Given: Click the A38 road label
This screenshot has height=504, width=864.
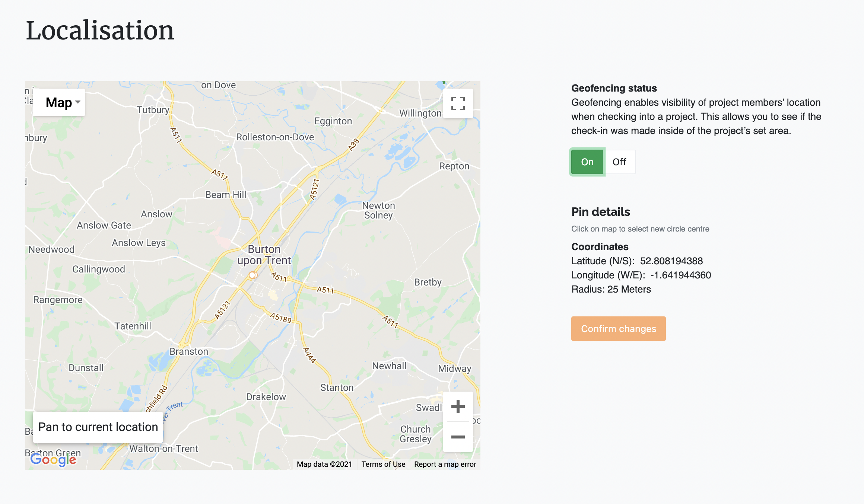Looking at the screenshot, I should click(x=353, y=145).
